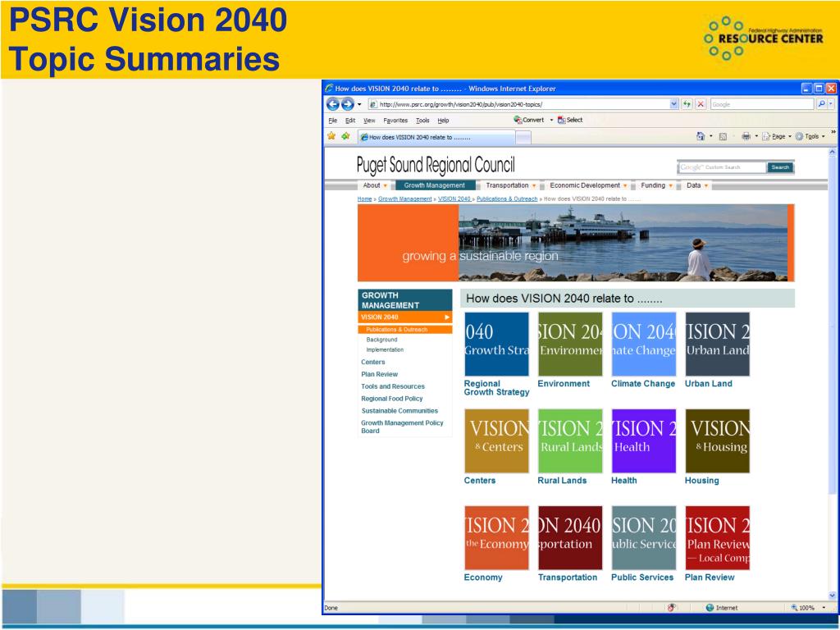Open the Regional Growth Strategy blue tile image
The image size is (840, 630).
[x=496, y=345]
